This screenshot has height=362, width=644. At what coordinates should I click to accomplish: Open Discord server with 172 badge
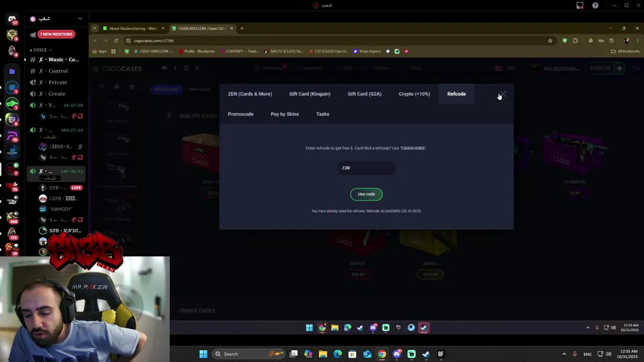12,232
